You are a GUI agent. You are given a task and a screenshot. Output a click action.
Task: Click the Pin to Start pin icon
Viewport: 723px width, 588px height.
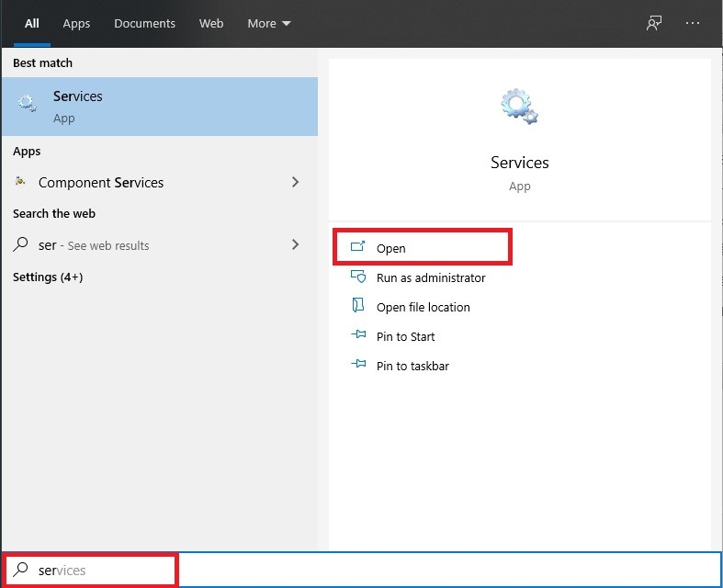358,334
